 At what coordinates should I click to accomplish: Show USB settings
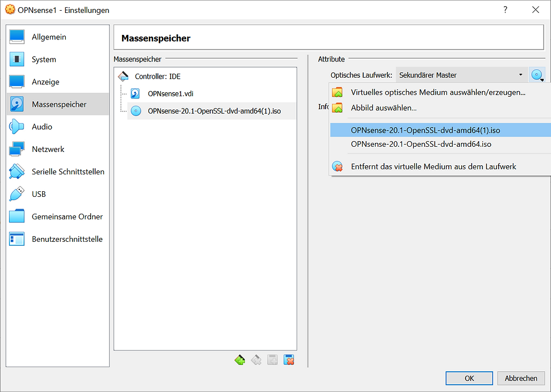[x=57, y=194]
